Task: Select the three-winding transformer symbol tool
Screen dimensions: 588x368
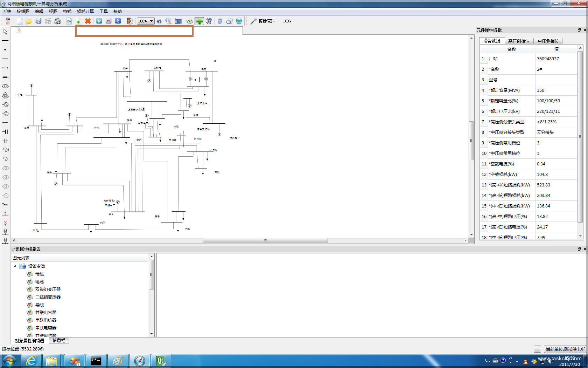Action: pyautogui.click(x=5, y=95)
